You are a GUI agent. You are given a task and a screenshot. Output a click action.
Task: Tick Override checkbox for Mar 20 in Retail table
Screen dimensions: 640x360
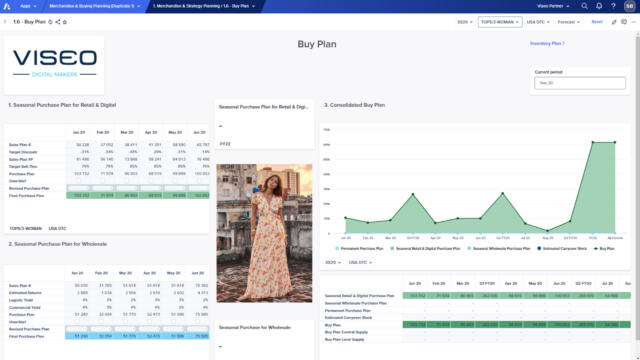tap(127, 181)
